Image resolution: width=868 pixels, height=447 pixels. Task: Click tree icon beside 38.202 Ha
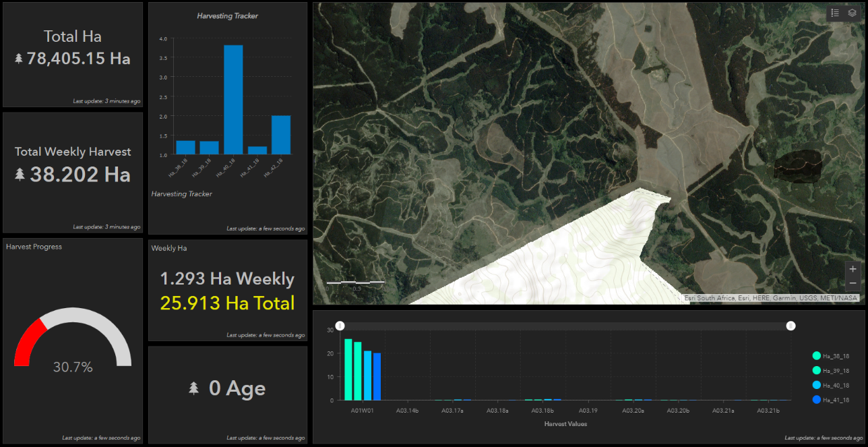tap(20, 175)
